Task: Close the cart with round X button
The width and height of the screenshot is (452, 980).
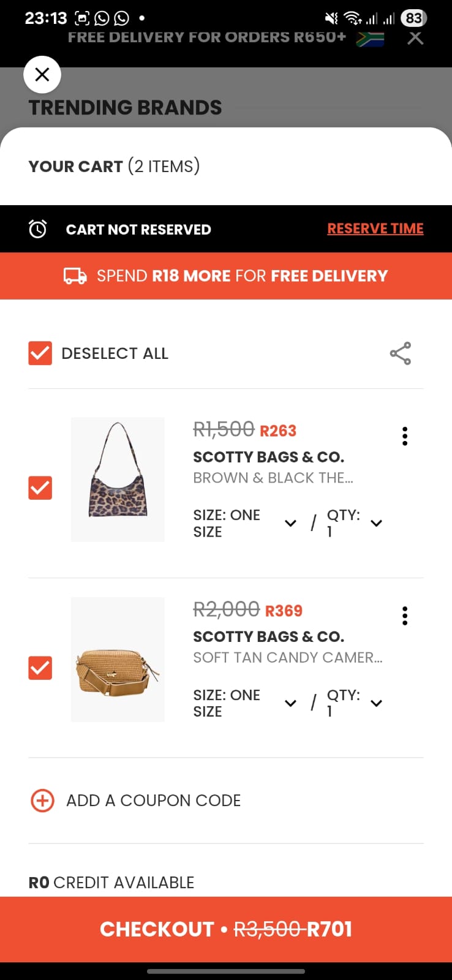Action: coord(42,75)
